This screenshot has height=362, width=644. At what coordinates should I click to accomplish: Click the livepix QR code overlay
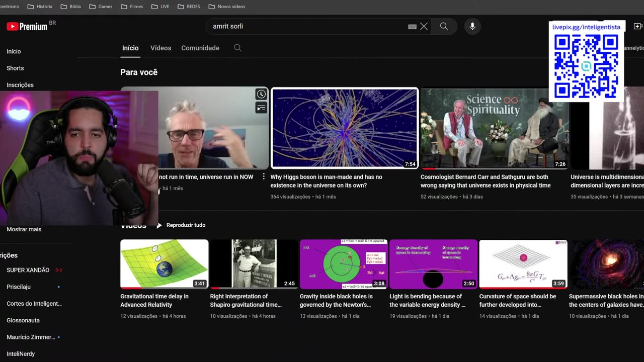pyautogui.click(x=587, y=66)
